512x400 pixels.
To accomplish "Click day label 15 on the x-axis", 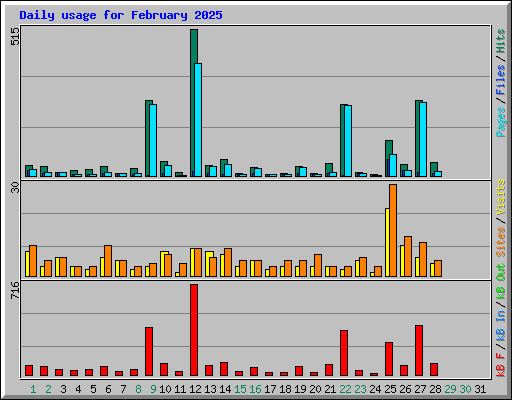I will click(240, 389).
